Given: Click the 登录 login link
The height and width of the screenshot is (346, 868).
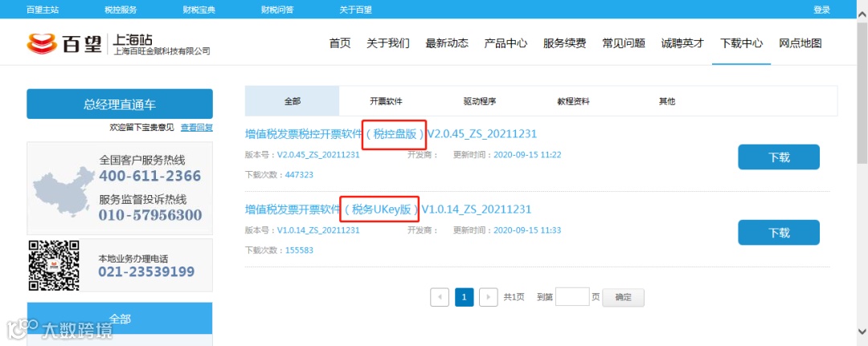Looking at the screenshot, I should coord(821,10).
